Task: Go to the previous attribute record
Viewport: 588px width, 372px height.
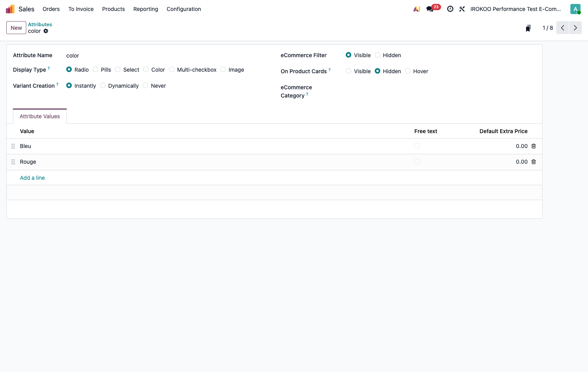Action: 563,28
